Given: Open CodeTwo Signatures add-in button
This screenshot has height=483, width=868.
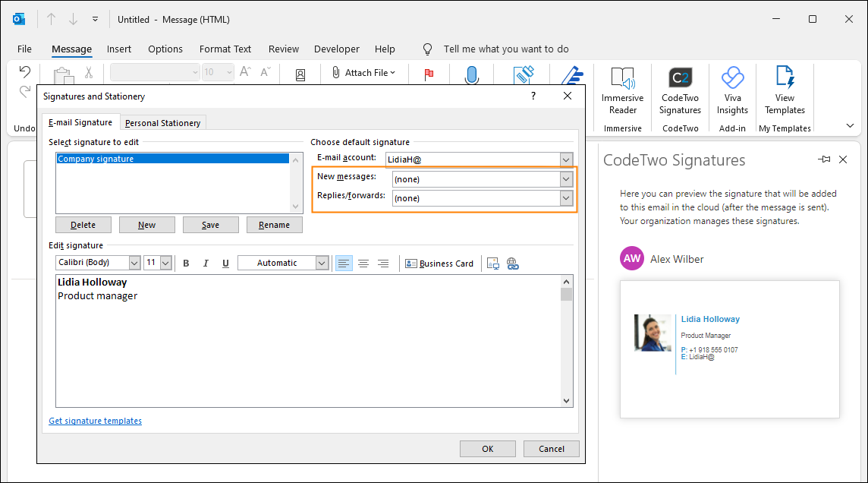Looking at the screenshot, I should (x=681, y=91).
